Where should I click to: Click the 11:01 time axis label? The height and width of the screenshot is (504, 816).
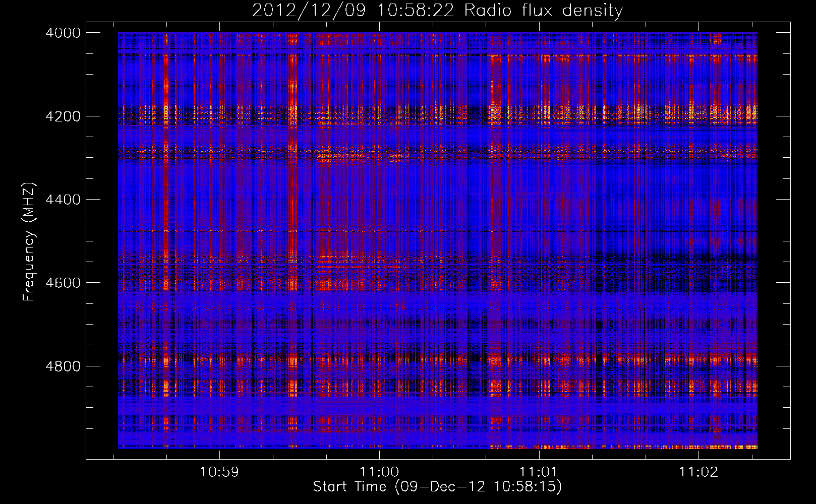point(539,472)
